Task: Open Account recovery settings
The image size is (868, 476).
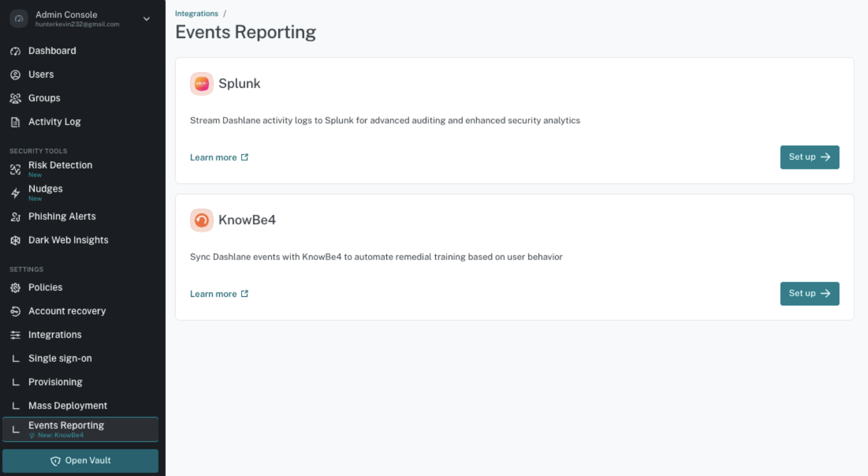Action: [x=80, y=311]
